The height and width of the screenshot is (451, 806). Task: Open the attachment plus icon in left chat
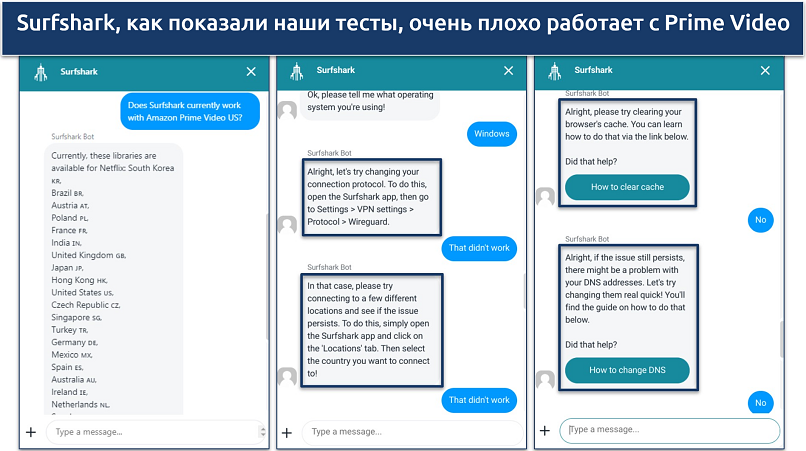[31, 432]
